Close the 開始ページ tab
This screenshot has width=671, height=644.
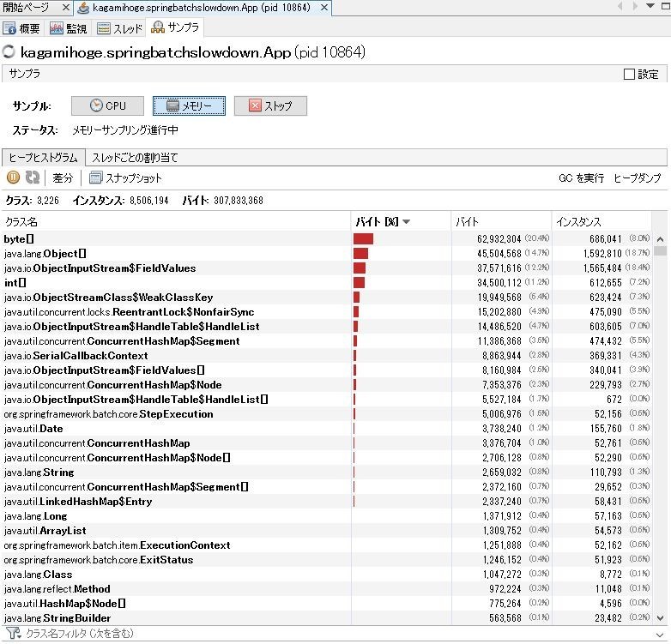click(x=65, y=7)
